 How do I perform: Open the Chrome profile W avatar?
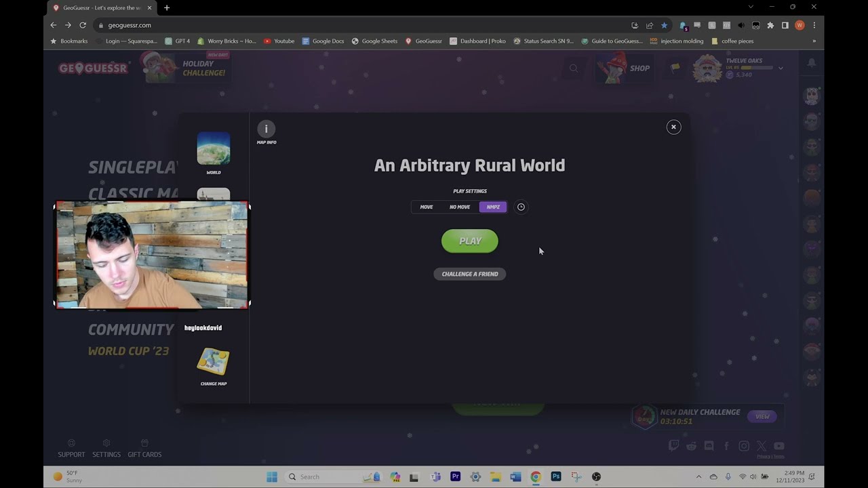click(x=800, y=25)
